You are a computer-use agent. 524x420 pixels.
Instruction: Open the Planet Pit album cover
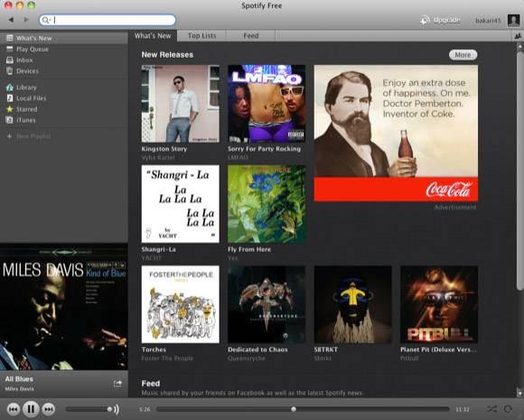pyautogui.click(x=439, y=304)
